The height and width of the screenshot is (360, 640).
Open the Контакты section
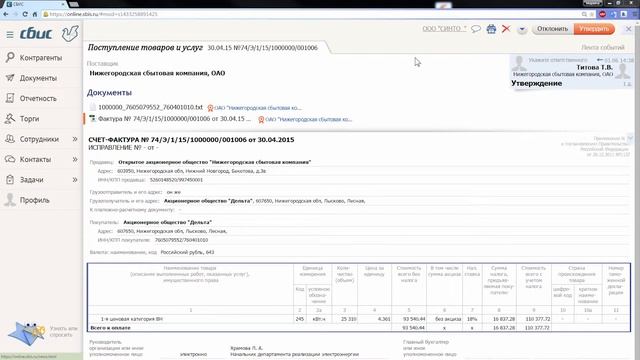click(35, 159)
